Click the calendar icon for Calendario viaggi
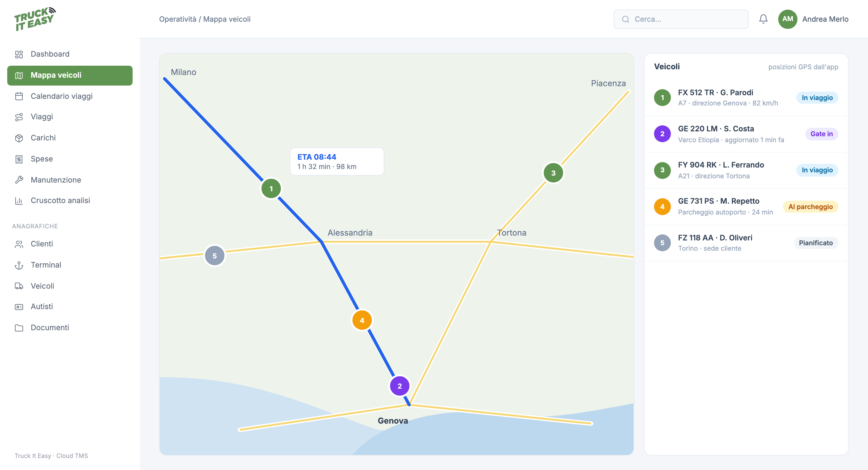The height and width of the screenshot is (470, 868). point(19,96)
